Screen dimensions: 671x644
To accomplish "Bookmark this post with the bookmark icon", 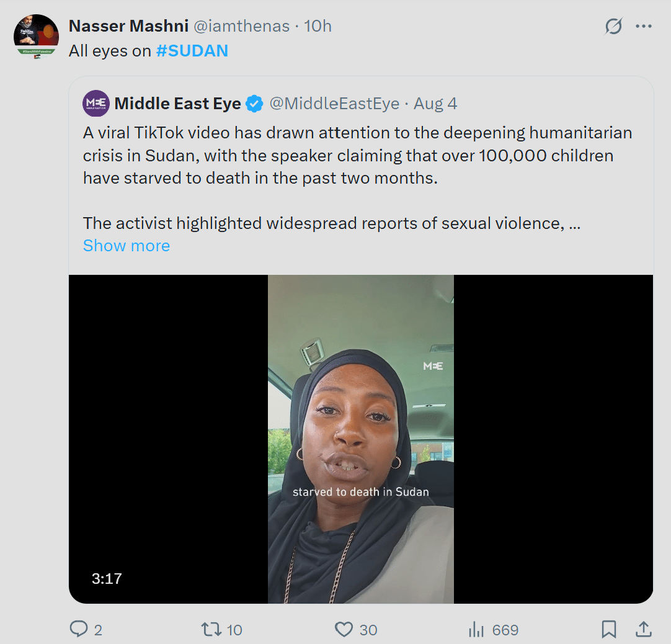I will pyautogui.click(x=608, y=629).
